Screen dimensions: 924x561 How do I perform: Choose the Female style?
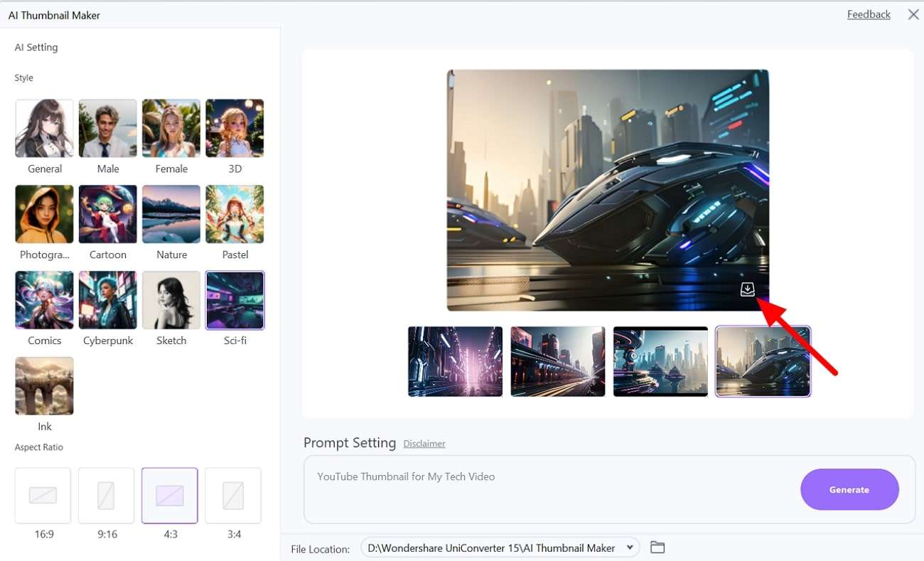[x=171, y=128]
